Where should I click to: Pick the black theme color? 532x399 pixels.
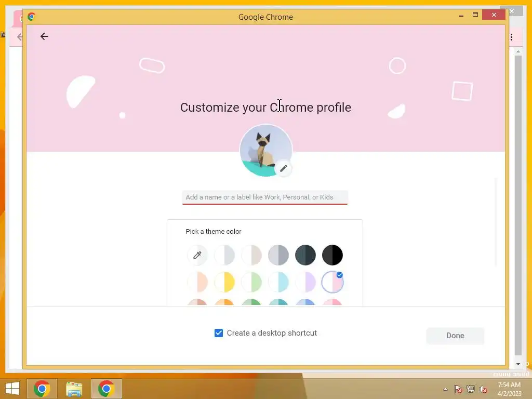click(x=332, y=255)
